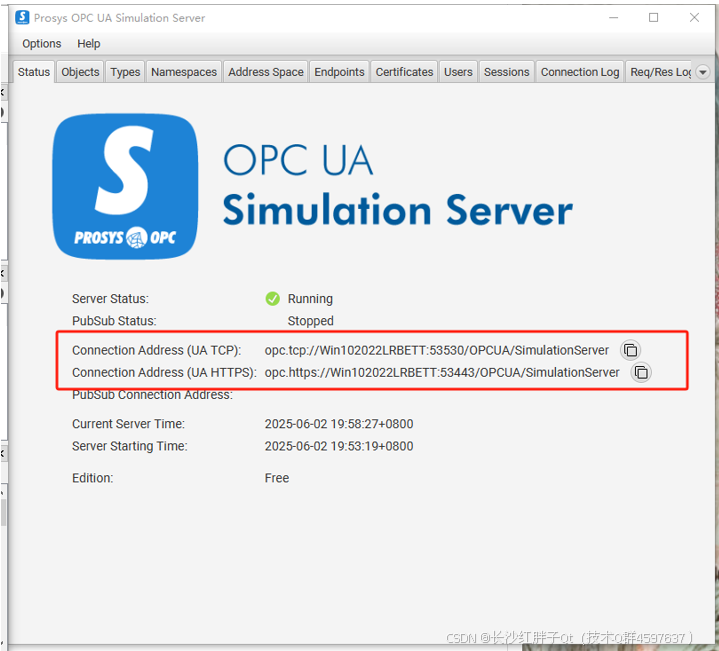
Task: Open the Connection Log tab
Action: point(579,72)
